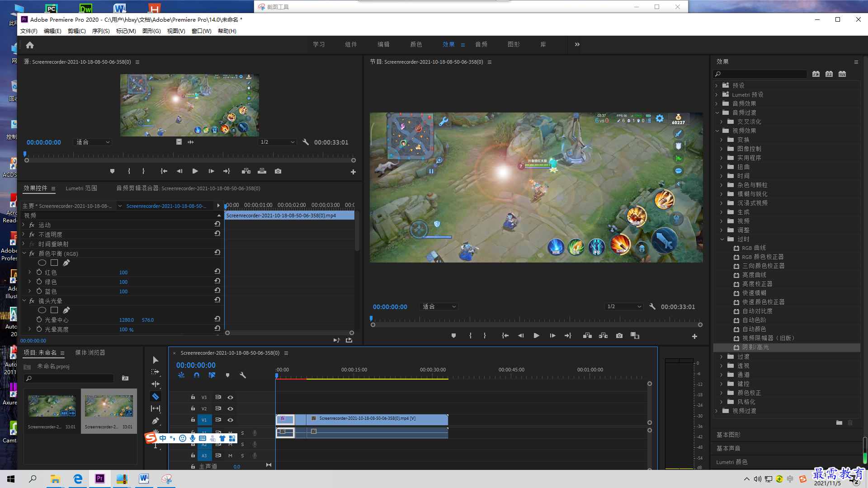Viewport: 868px width, 488px height.
Task: Click the Home icon
Action: click(x=30, y=45)
